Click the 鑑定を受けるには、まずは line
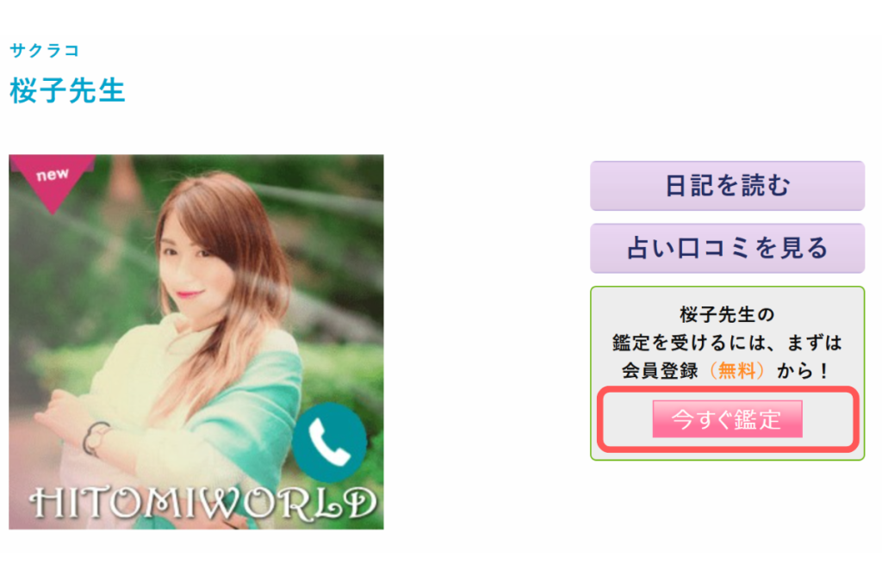Viewport: 882px width, 588px height. point(727,343)
